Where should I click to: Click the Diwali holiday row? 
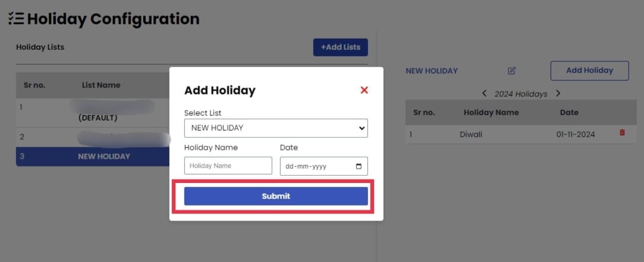point(521,134)
